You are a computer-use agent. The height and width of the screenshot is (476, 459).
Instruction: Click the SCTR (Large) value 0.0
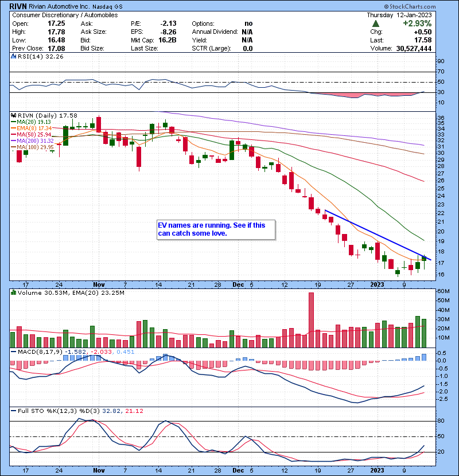(248, 49)
